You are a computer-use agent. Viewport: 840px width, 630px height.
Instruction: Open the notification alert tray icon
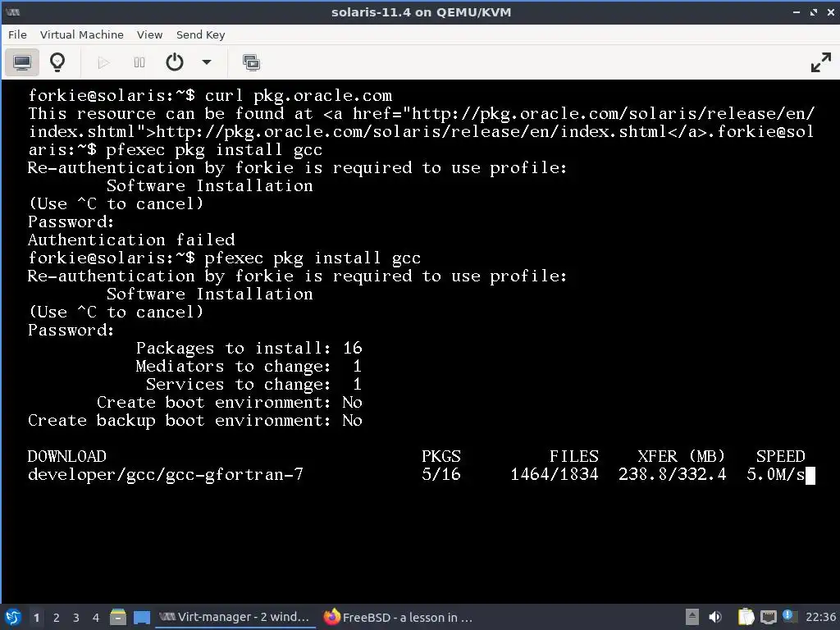coord(787,615)
